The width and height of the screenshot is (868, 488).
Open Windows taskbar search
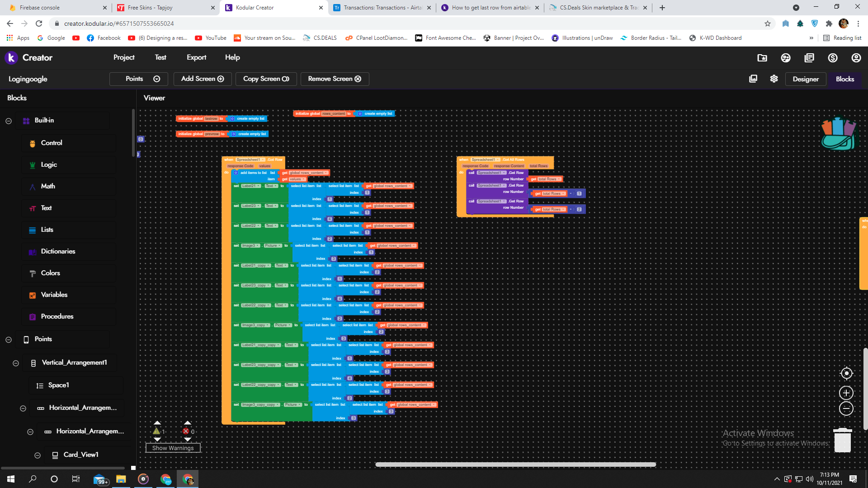(33, 479)
